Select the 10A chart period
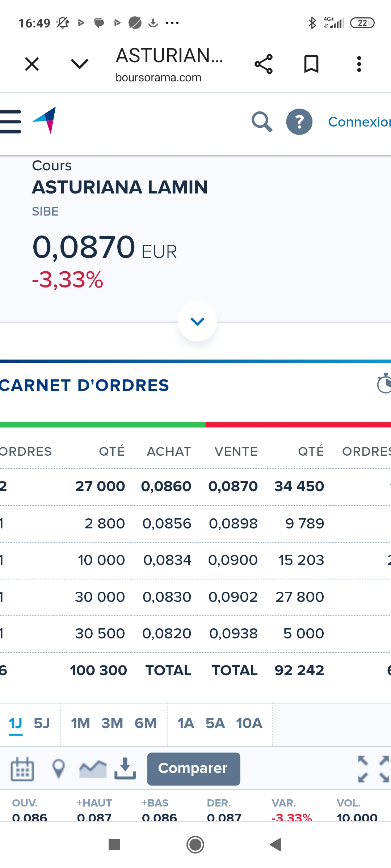This screenshot has height=868, width=391. tap(249, 723)
